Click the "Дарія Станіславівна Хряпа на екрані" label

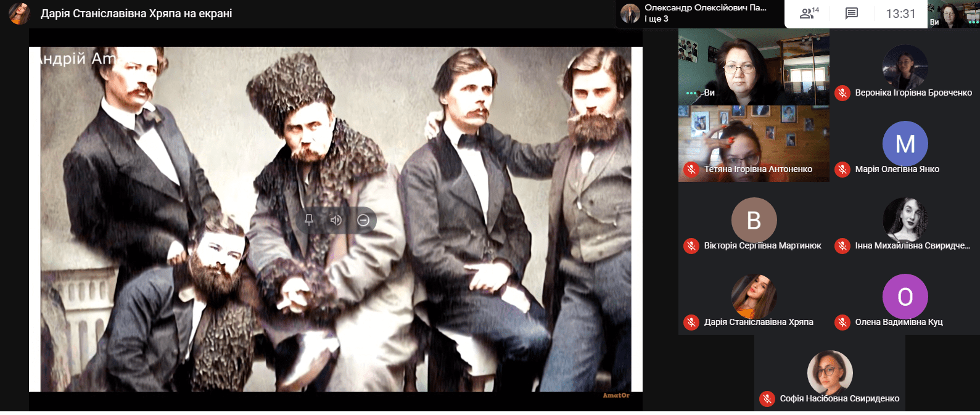click(x=136, y=14)
